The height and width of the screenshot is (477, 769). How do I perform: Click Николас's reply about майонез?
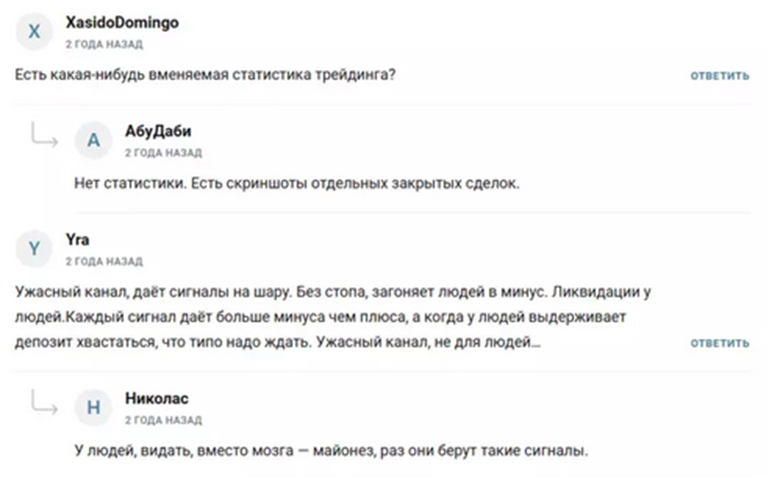point(331,451)
